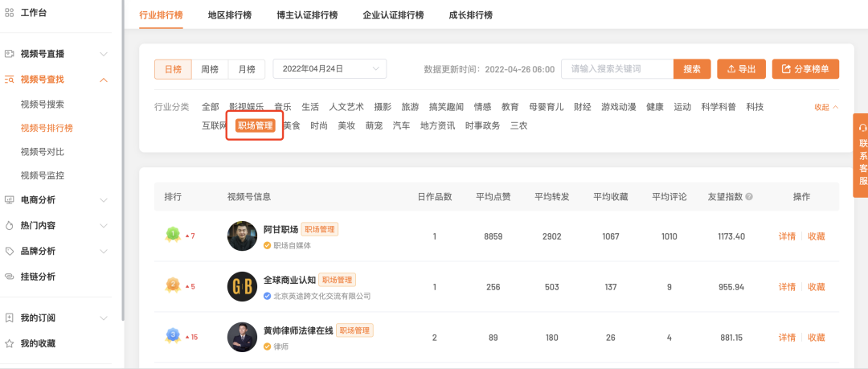Image resolution: width=868 pixels, height=369 pixels.
Task: Click the sidebar vertical scrollbar
Action: pyautogui.click(x=122, y=161)
